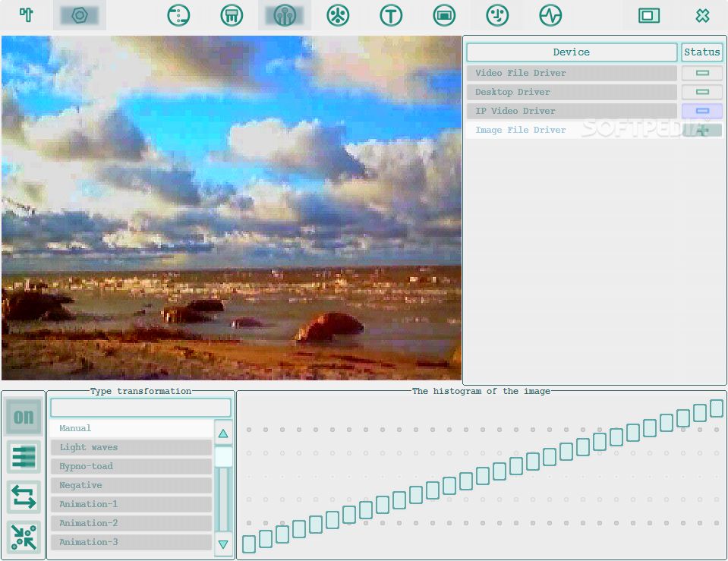
Task: Click the pulse waveform circle icon
Action: pos(550,15)
